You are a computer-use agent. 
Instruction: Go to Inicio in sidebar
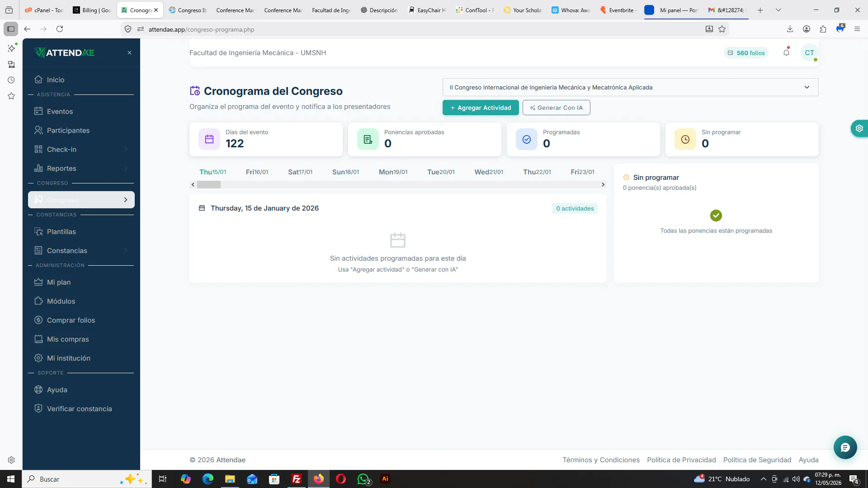tap(81, 80)
